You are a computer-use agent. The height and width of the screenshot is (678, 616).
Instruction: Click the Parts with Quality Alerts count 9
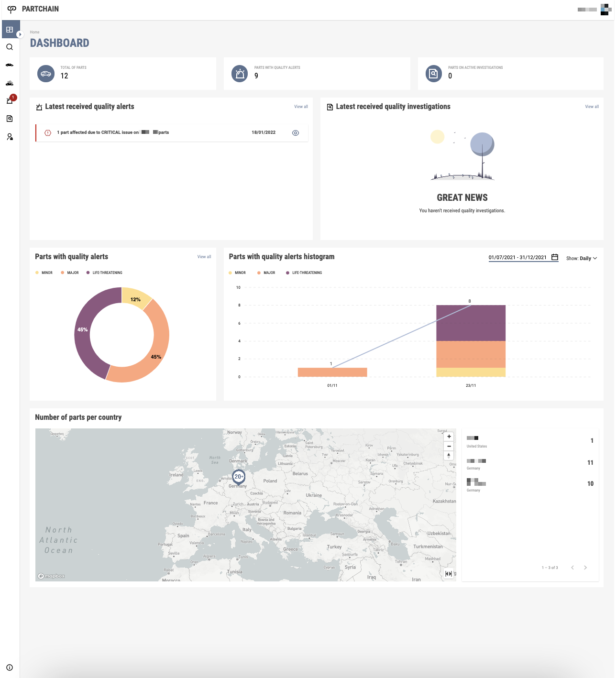256,76
